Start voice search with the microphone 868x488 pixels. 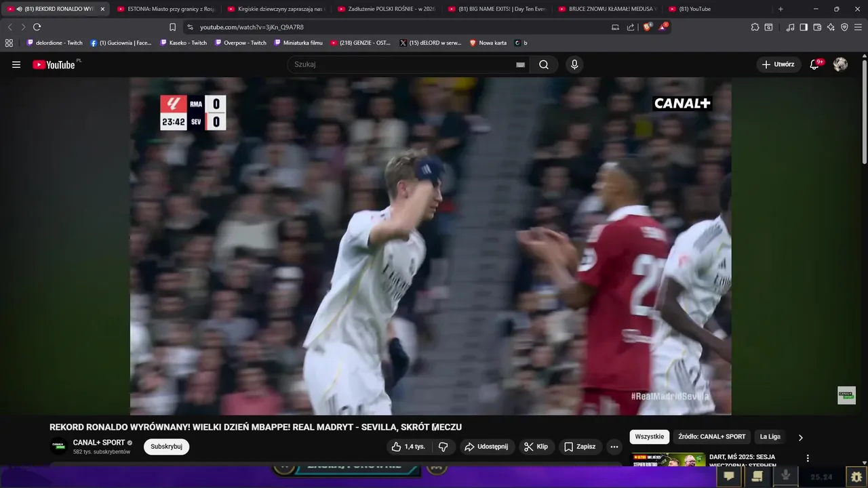(x=574, y=64)
